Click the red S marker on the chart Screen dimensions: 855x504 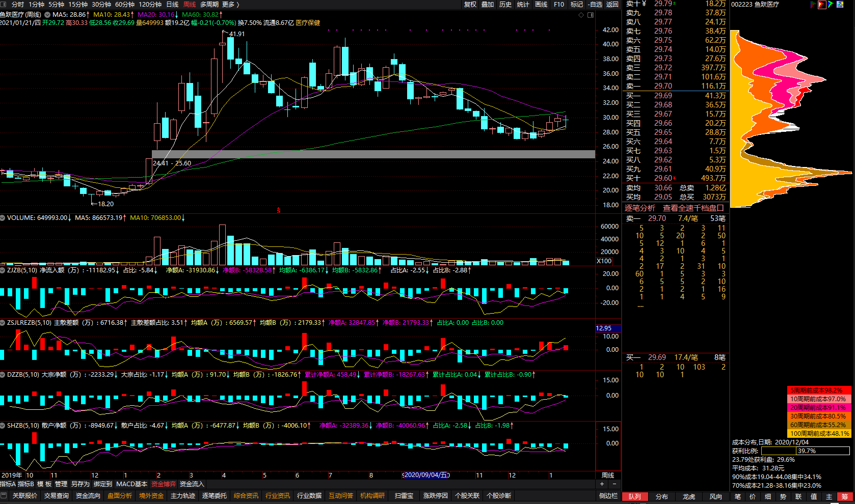(x=278, y=210)
